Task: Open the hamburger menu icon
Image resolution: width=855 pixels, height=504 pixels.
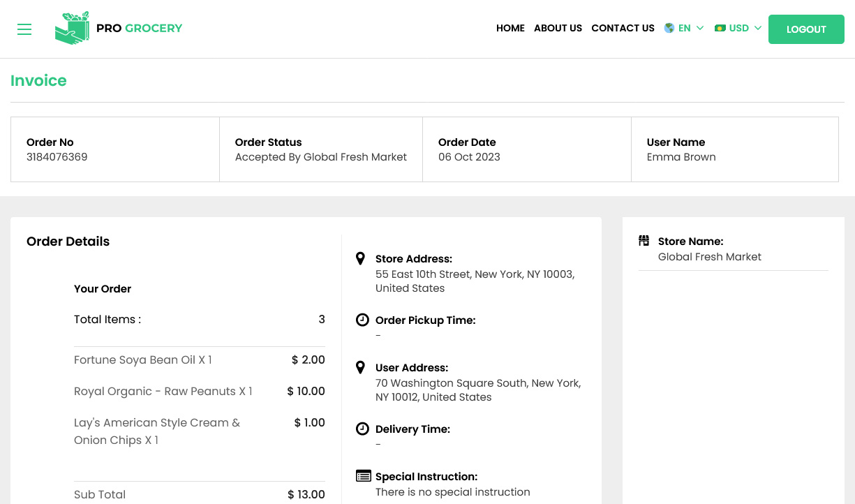Action: (x=24, y=29)
